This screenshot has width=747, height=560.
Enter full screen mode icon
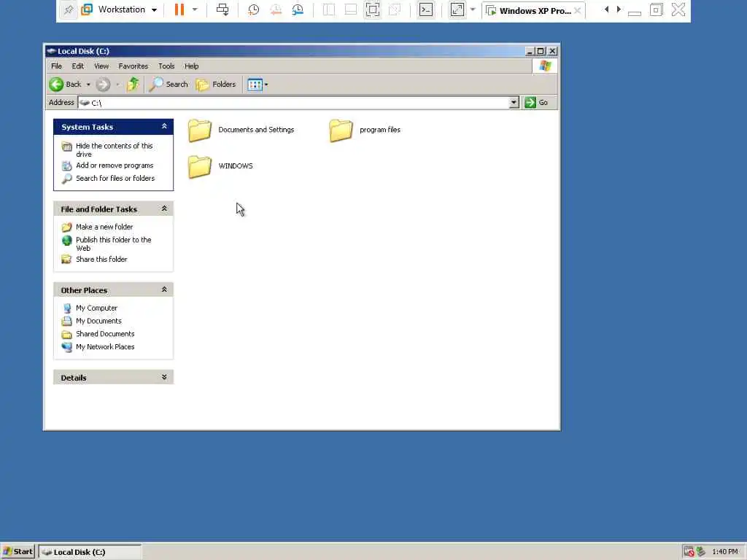tap(373, 9)
